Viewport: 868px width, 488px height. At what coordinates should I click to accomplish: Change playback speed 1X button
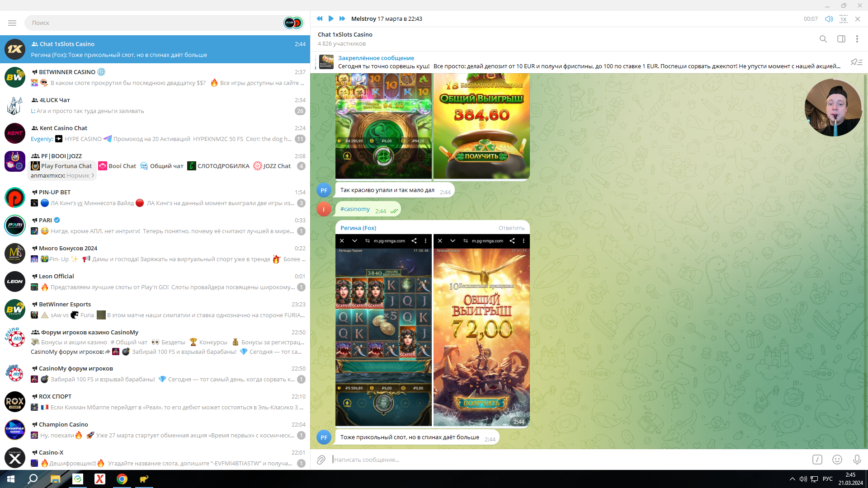[x=843, y=19]
